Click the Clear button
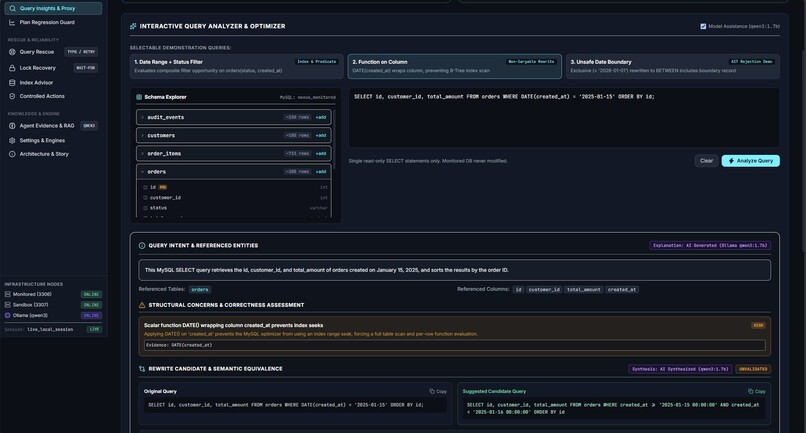The image size is (806, 433). 706,161
